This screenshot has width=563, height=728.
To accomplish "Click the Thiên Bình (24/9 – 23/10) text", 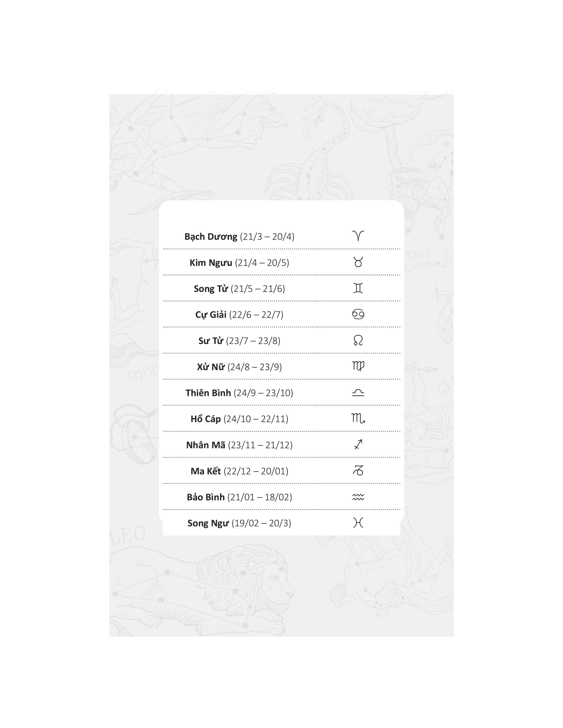I will [x=239, y=393].
